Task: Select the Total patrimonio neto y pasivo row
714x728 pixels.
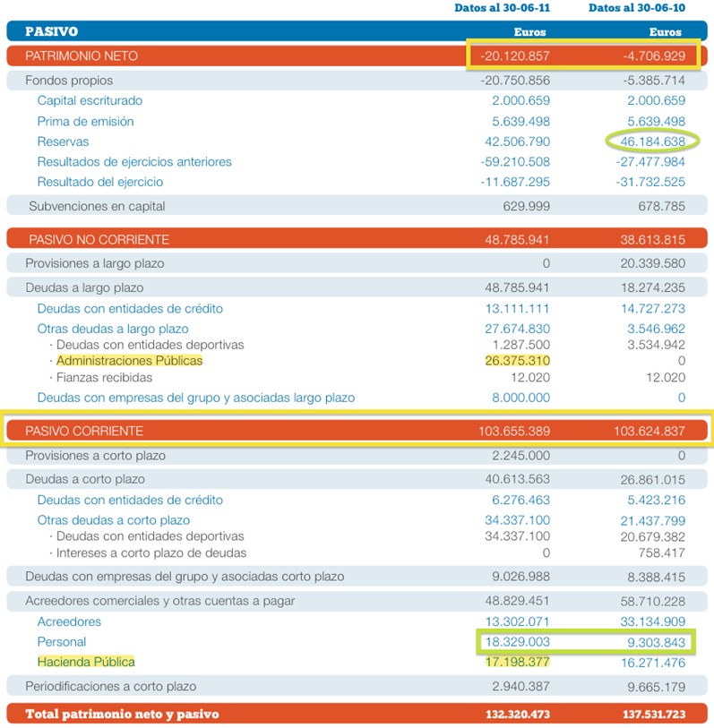Action: pyautogui.click(x=122, y=714)
